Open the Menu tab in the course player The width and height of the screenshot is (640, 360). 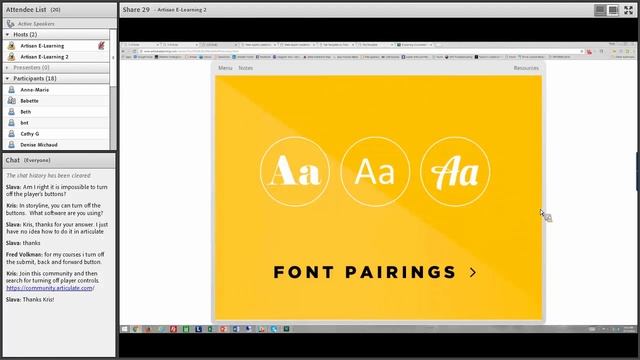click(x=225, y=68)
